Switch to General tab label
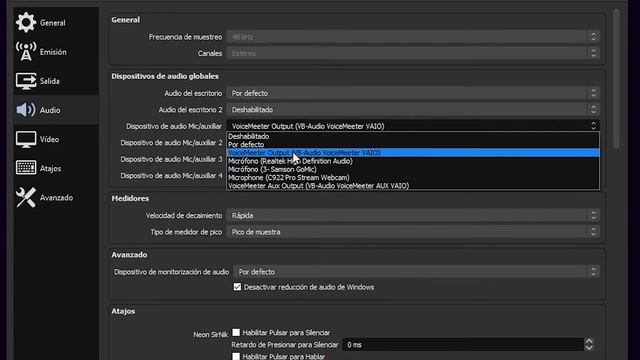Image resolution: width=640 pixels, height=360 pixels. (x=53, y=23)
